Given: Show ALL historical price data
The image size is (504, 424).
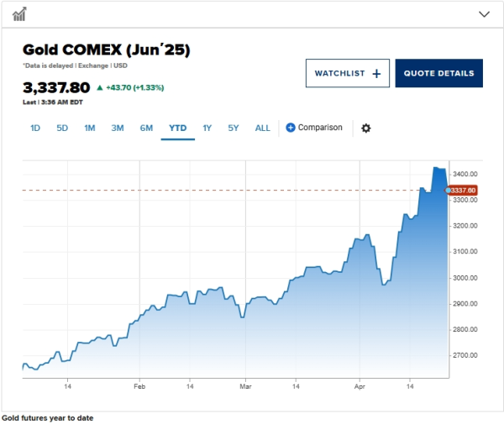Looking at the screenshot, I should [263, 128].
